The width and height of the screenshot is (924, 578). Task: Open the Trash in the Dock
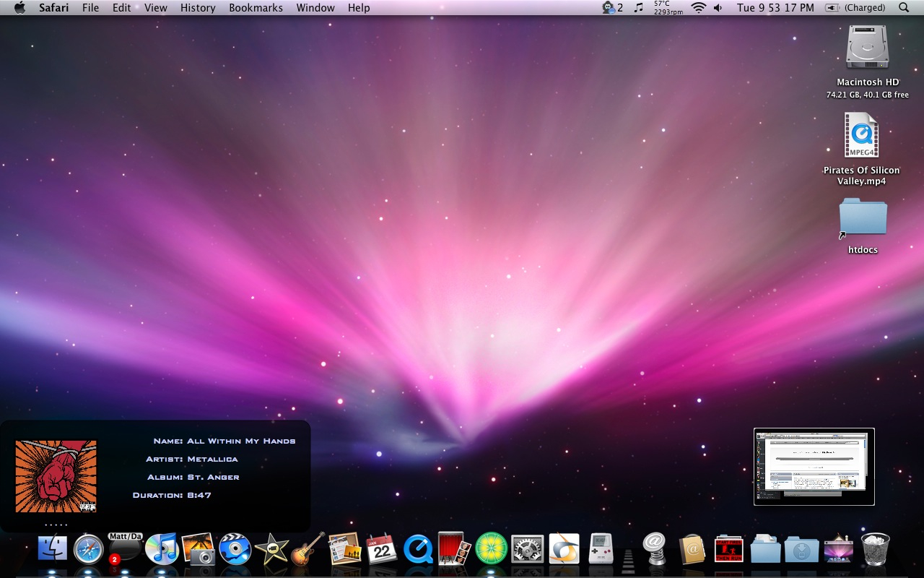click(x=875, y=549)
